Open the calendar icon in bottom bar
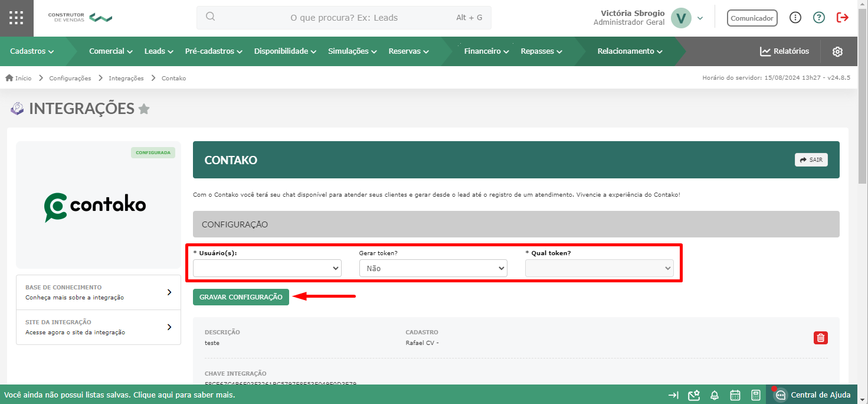The height and width of the screenshot is (404, 868). [735, 395]
